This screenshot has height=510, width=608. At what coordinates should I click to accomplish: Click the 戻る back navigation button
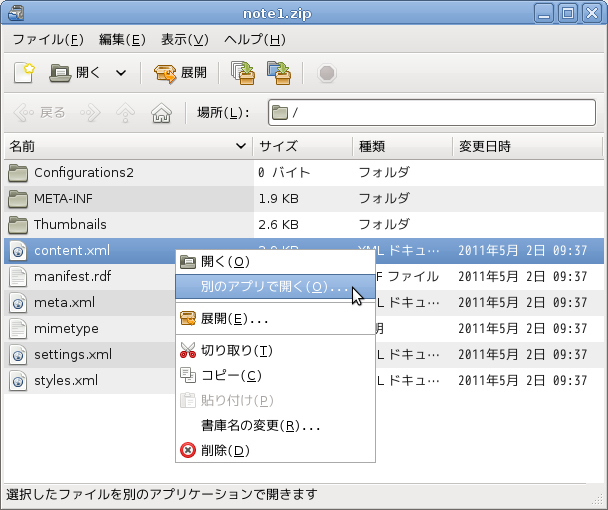(39, 113)
